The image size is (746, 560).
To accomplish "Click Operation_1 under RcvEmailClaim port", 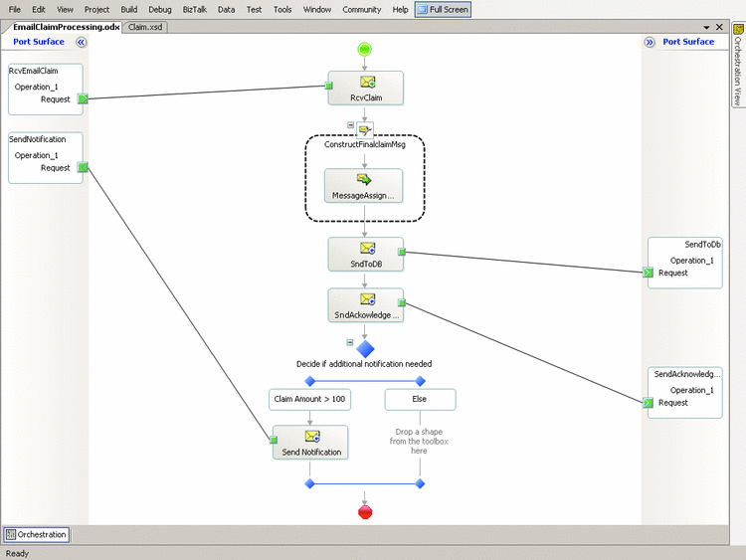I will tap(36, 88).
